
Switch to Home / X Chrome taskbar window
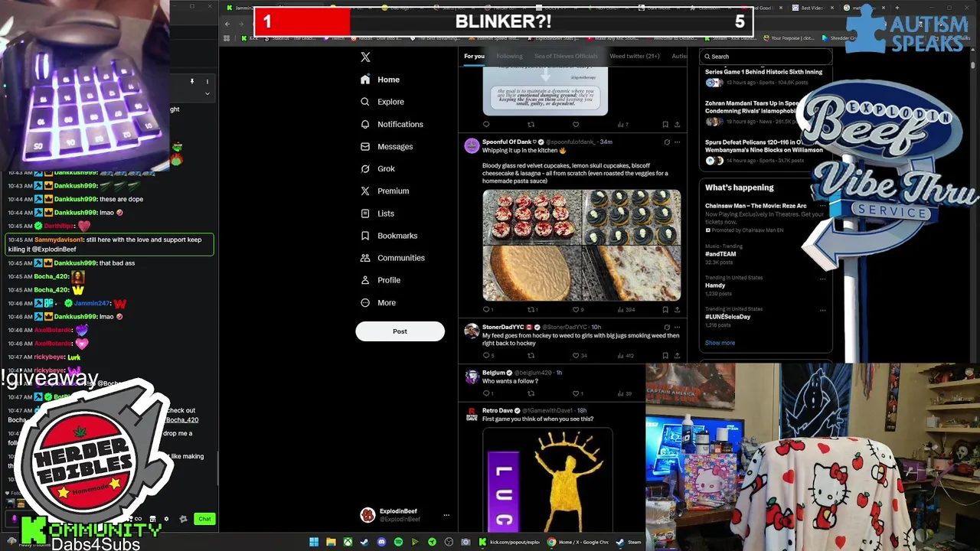(x=578, y=542)
